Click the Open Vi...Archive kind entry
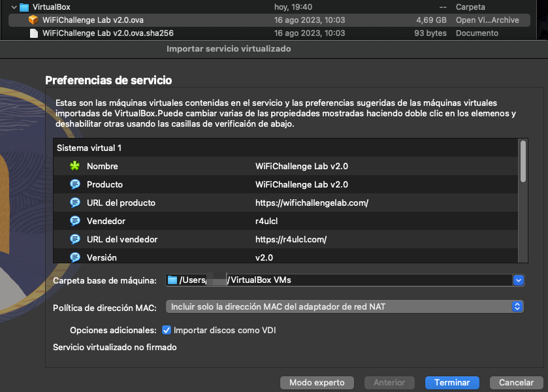Image resolution: width=548 pixels, height=392 pixels. pyautogui.click(x=487, y=20)
